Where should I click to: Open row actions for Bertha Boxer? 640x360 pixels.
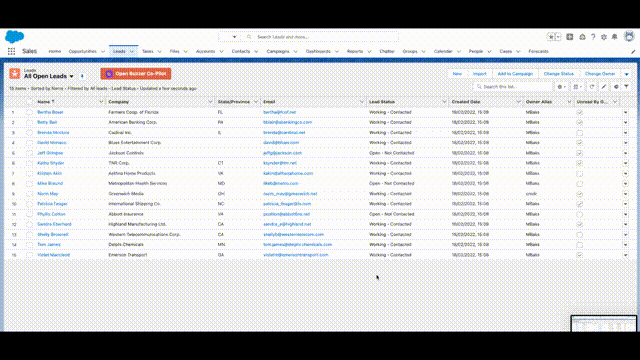(x=625, y=112)
